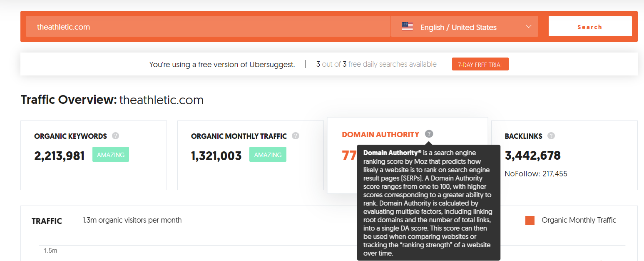
Task: Click the Domain Authority help question icon
Action: [429, 134]
